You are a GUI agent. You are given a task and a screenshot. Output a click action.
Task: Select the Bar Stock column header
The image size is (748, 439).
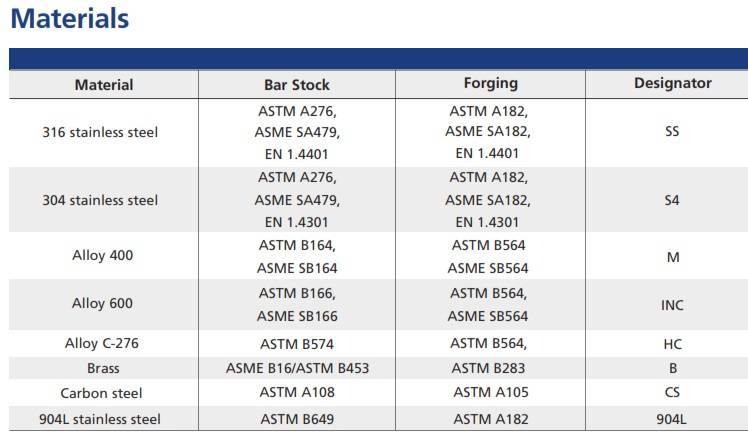tap(297, 84)
